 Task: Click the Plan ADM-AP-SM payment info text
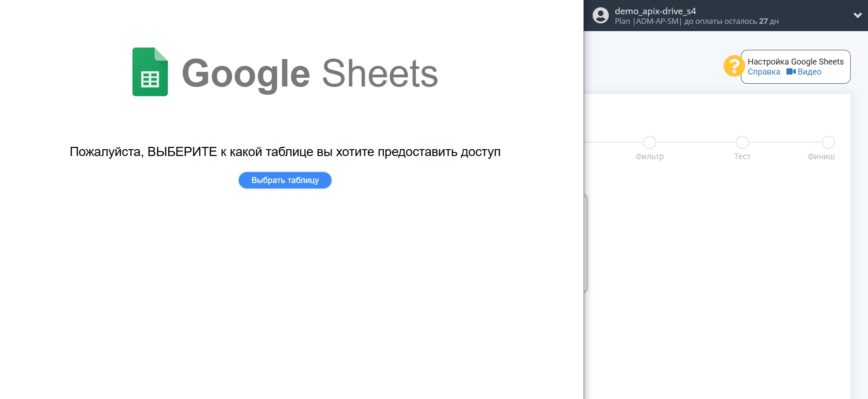[x=697, y=22]
